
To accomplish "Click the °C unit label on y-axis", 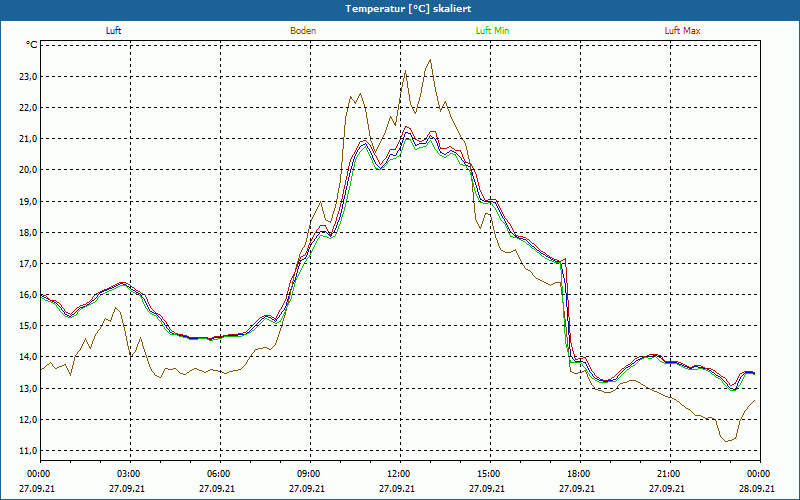I will 32,45.
